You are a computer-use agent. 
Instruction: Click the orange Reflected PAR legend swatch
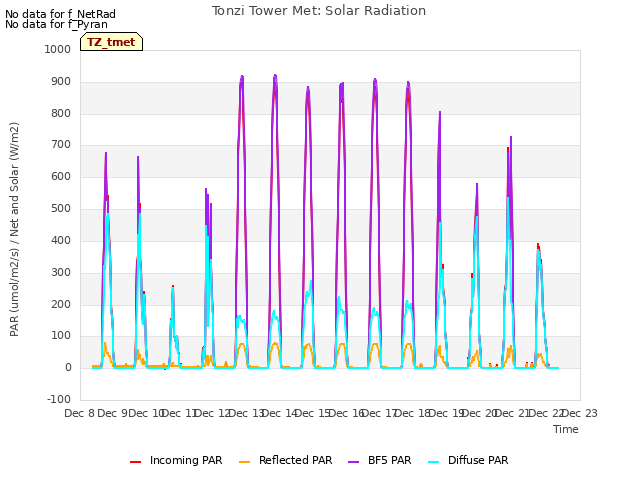pyautogui.click(x=244, y=462)
